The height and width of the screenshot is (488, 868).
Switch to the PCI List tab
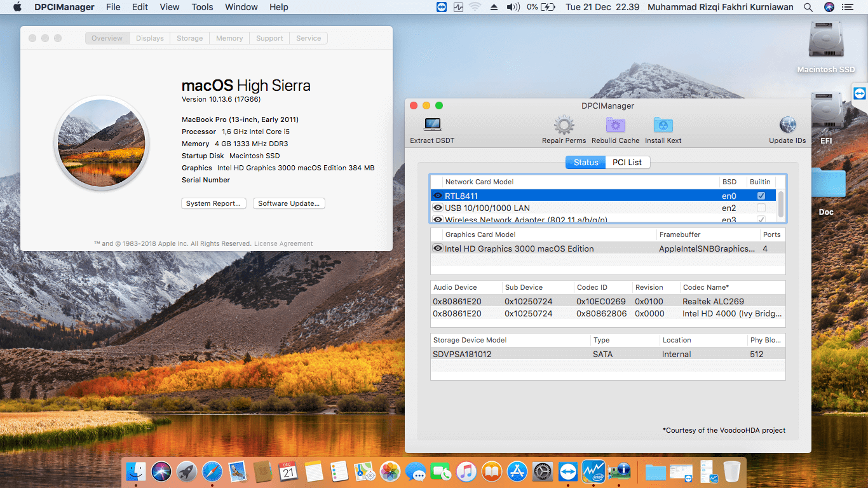(x=627, y=162)
